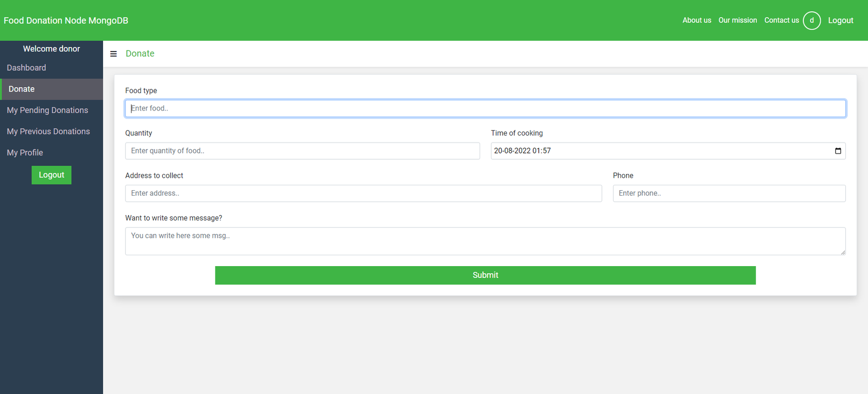The image size is (868, 394).
Task: Select the Address to collect field
Action: [x=363, y=193]
